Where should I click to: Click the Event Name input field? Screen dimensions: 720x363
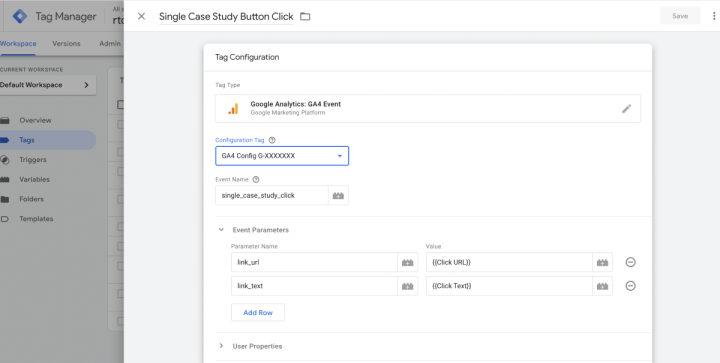272,195
